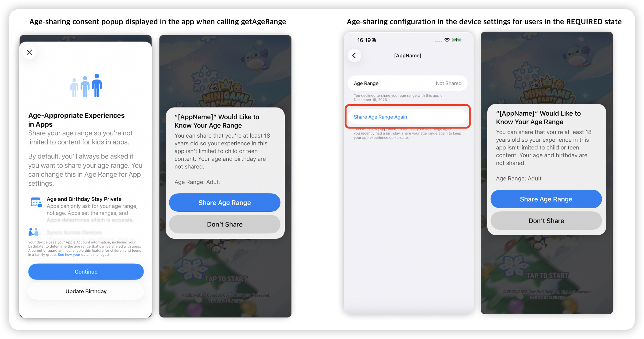Tap the Wi-Fi status bar icon
Image resolution: width=644 pixels, height=339 pixels.
[447, 40]
